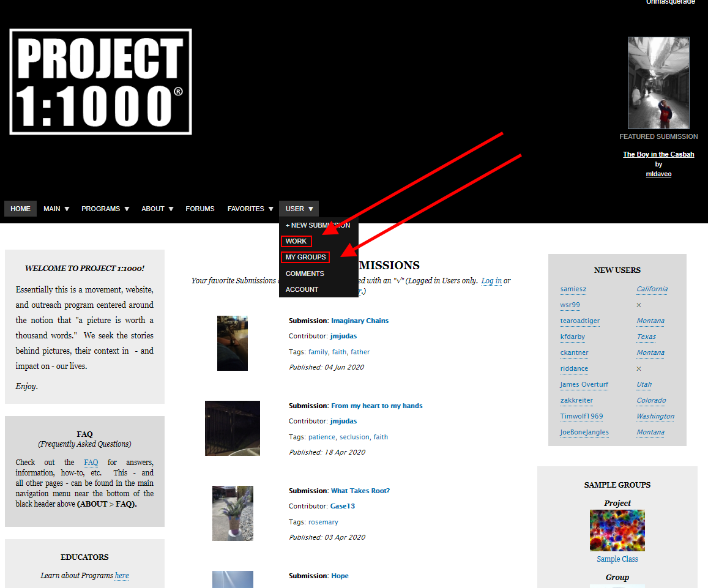Screen dimensions: 708x588
Task: Select the HOME navigation item
Action: (x=20, y=209)
